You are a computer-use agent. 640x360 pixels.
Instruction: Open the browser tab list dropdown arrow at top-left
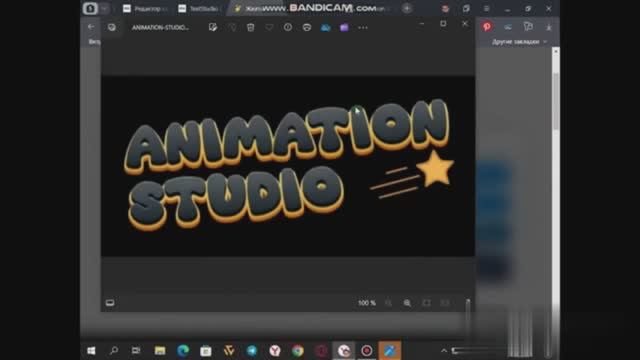pos(104,9)
